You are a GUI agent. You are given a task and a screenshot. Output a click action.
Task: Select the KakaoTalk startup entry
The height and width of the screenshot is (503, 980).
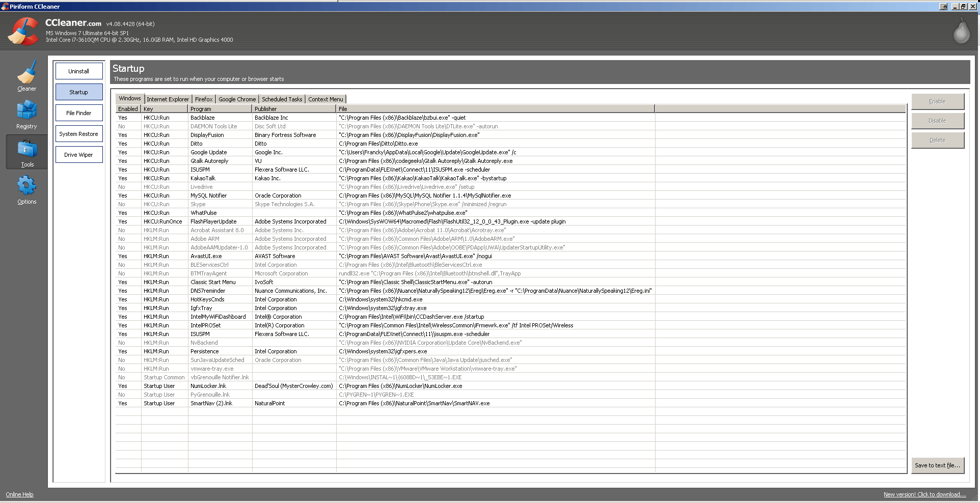(510, 178)
